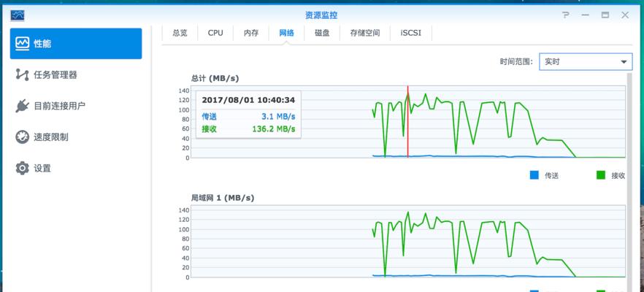This screenshot has width=644, height=292.
Task: Switch to the CPU tab
Action: pyautogui.click(x=215, y=33)
